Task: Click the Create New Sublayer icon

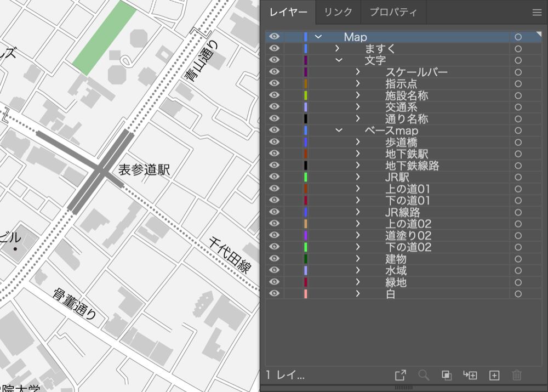Action: pyautogui.click(x=470, y=375)
